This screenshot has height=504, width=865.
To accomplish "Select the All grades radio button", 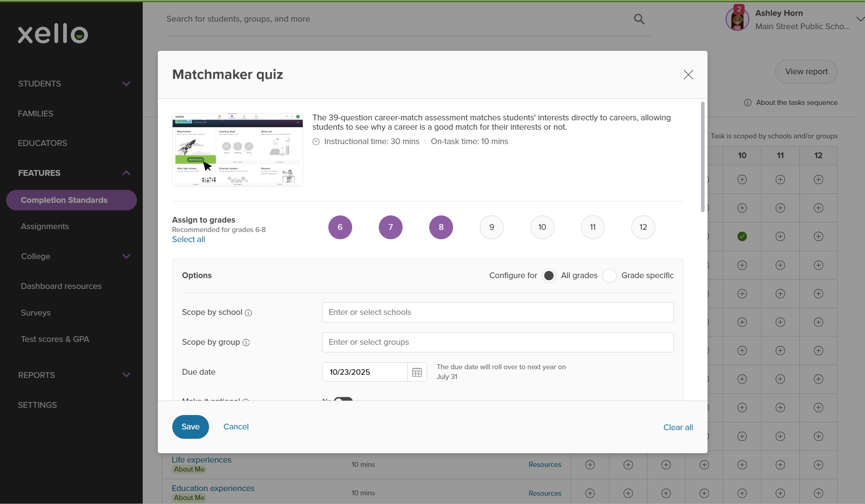I will coord(549,276).
